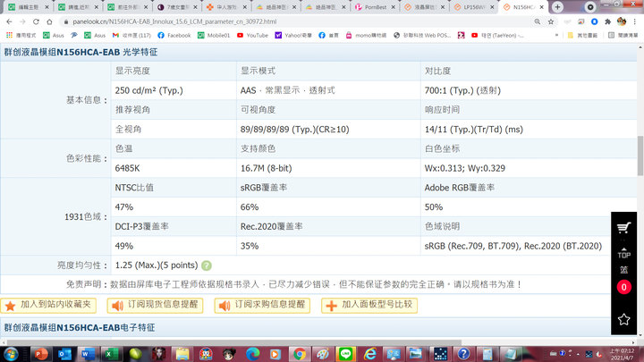The height and width of the screenshot is (362, 644).
Task: Switch to the 7歲女童 browser tab
Action: [177, 7]
